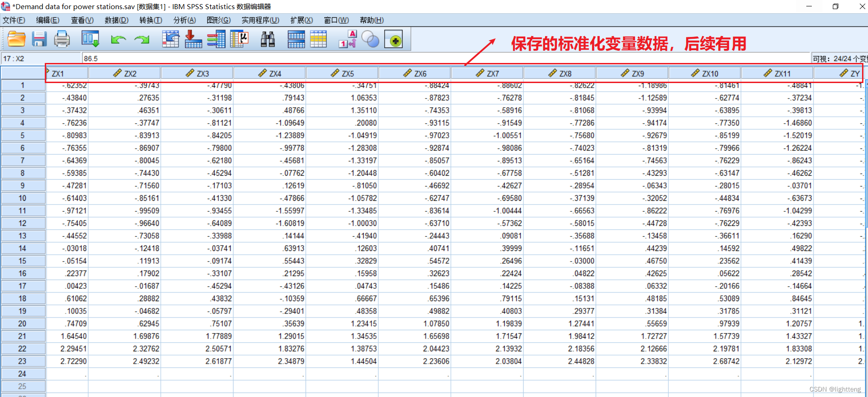868x397 pixels.
Task: Open the Variables information icon
Action: pyautogui.click(x=216, y=39)
